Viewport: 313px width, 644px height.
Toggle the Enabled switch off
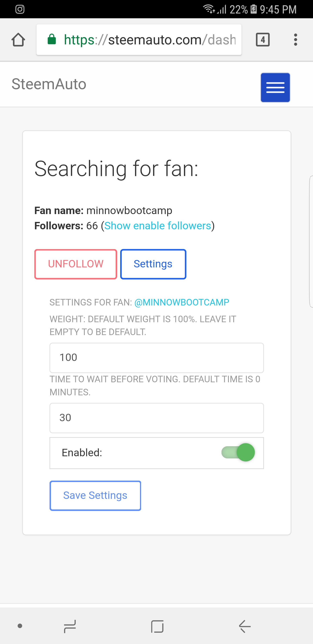[238, 453]
